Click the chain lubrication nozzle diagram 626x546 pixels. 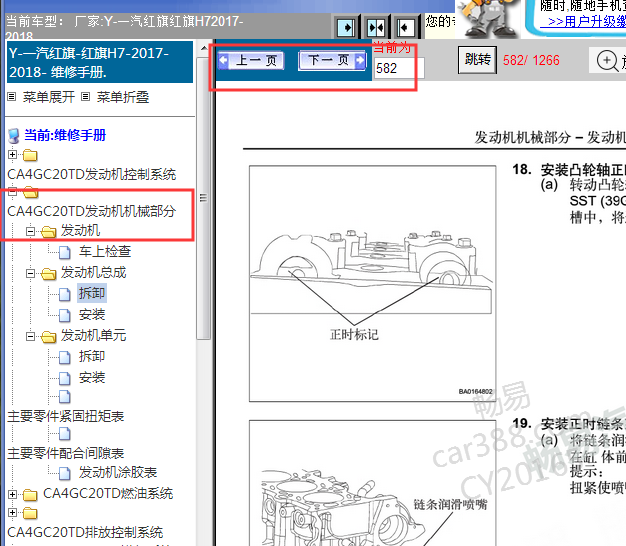(x=372, y=483)
